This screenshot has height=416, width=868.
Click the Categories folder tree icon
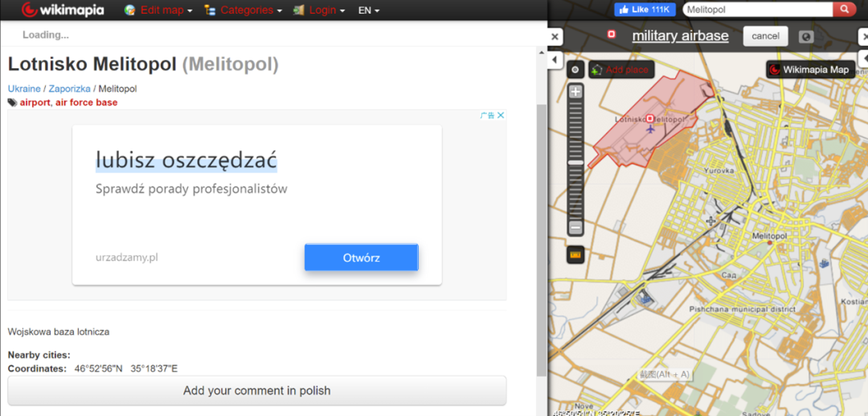pyautogui.click(x=209, y=10)
